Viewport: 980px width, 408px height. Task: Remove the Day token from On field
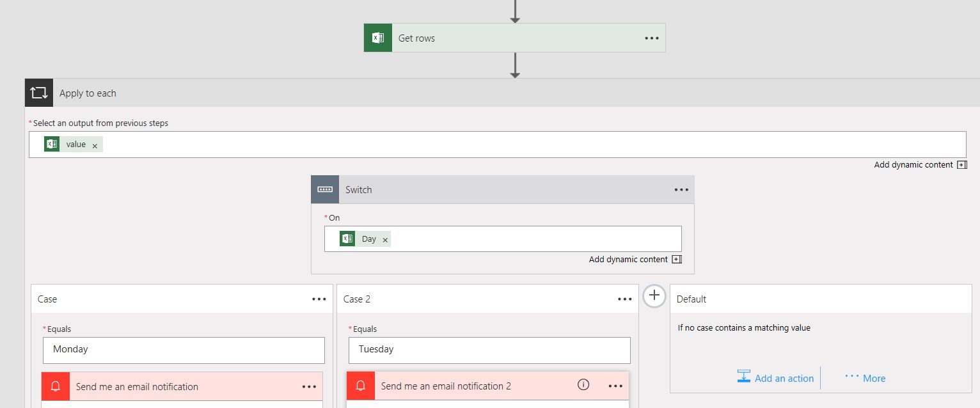tap(385, 240)
